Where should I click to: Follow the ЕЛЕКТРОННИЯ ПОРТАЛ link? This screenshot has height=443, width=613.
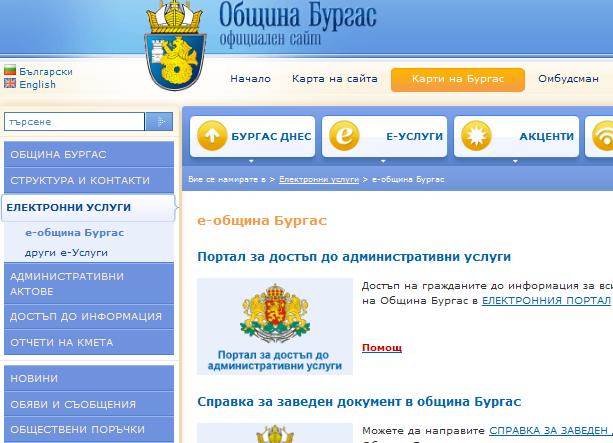coord(546,300)
